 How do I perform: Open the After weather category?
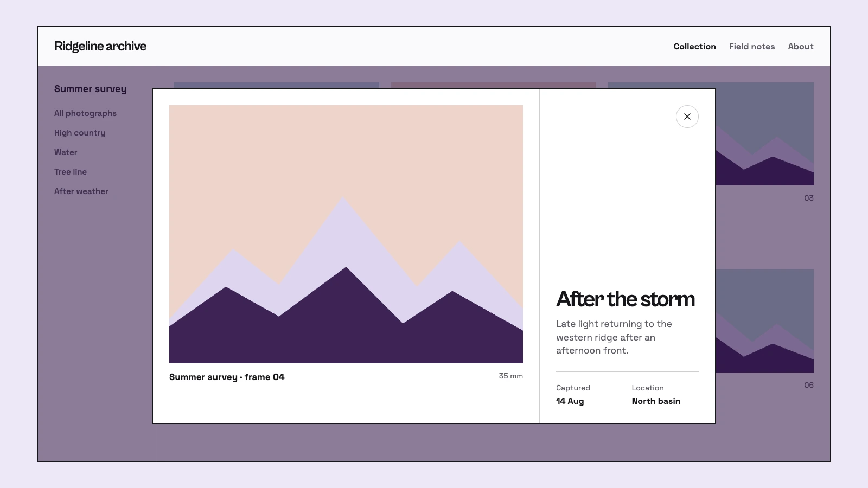tap(81, 191)
